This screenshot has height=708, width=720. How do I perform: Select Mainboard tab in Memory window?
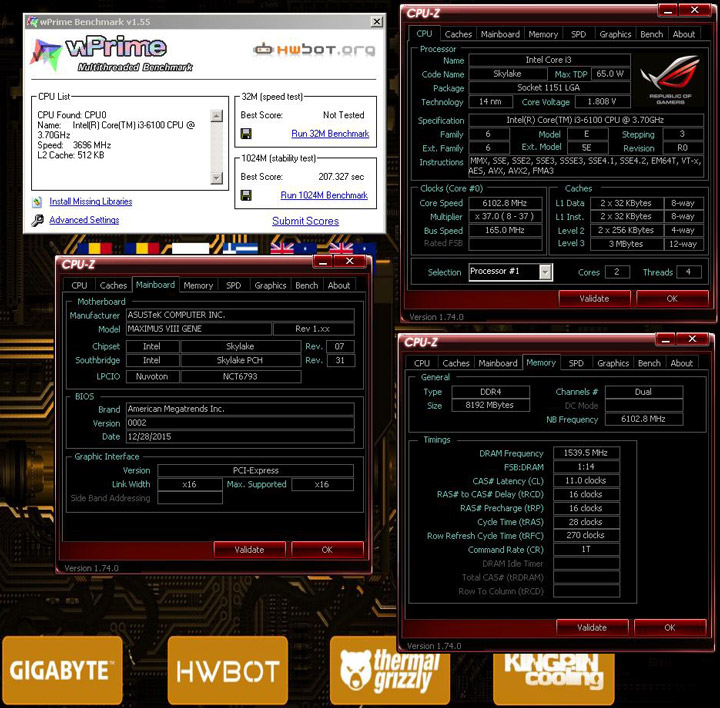(x=498, y=363)
